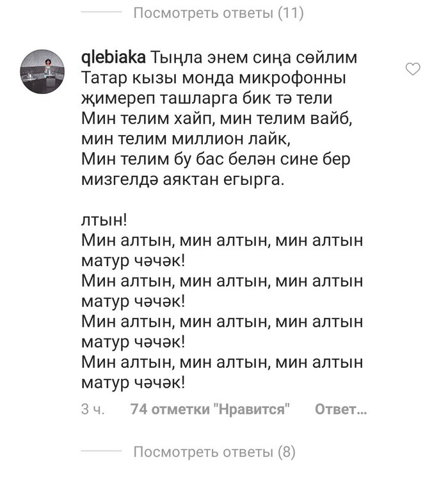Open qlebiaka's profile picture
Screen dimensions: 448x483
pyautogui.click(x=45, y=73)
